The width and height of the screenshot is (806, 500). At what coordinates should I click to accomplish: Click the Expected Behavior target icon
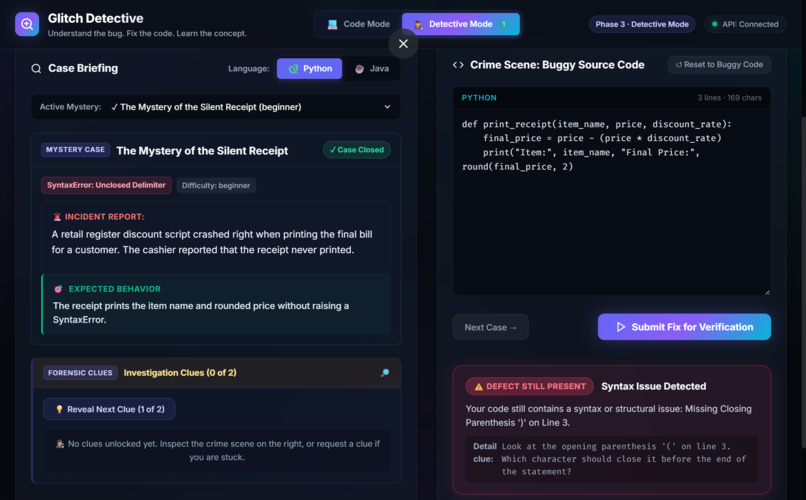(x=58, y=289)
